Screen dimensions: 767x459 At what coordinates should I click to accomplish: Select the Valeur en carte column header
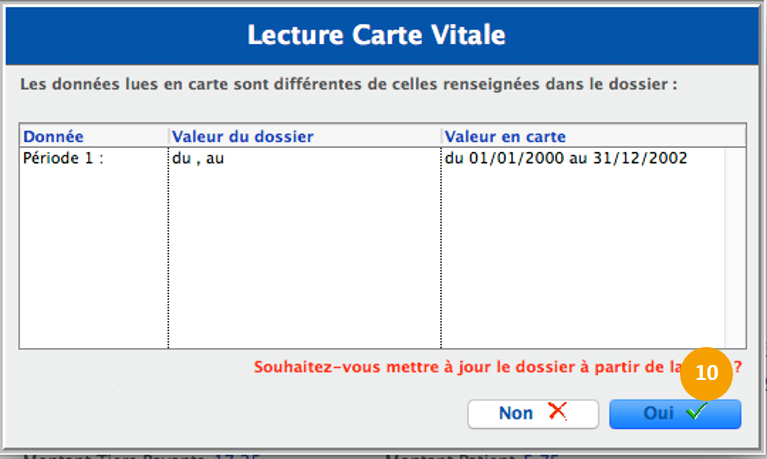505,136
